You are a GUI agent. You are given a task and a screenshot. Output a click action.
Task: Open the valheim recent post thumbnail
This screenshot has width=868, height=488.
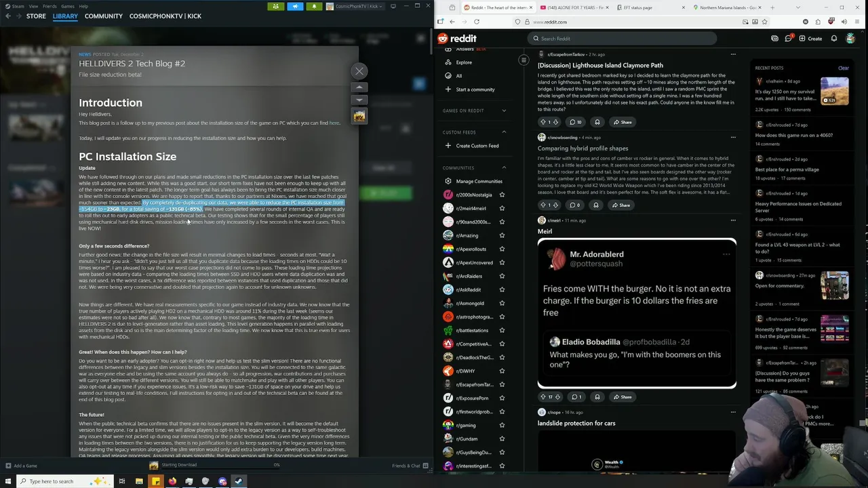coord(835,92)
